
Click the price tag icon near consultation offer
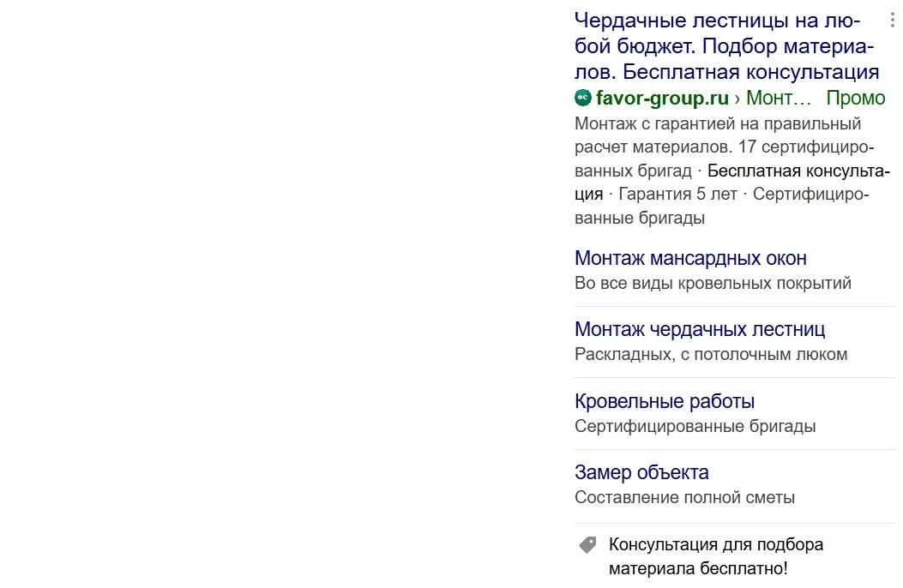[588, 545]
